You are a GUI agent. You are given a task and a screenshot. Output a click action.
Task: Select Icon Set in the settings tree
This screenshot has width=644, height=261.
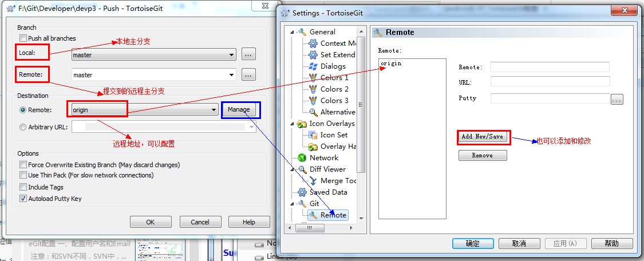pyautogui.click(x=334, y=135)
